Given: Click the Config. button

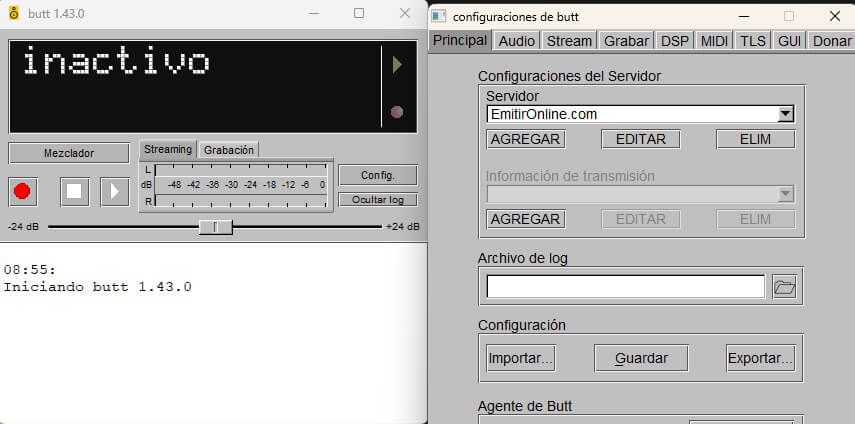Looking at the screenshot, I should [378, 175].
